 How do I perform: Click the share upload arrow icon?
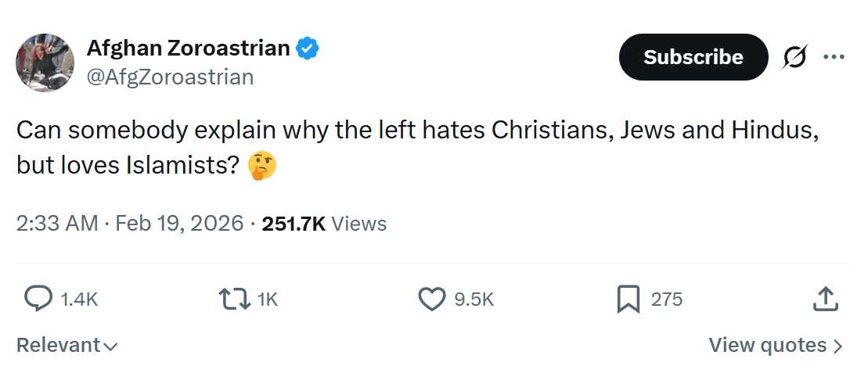(826, 299)
